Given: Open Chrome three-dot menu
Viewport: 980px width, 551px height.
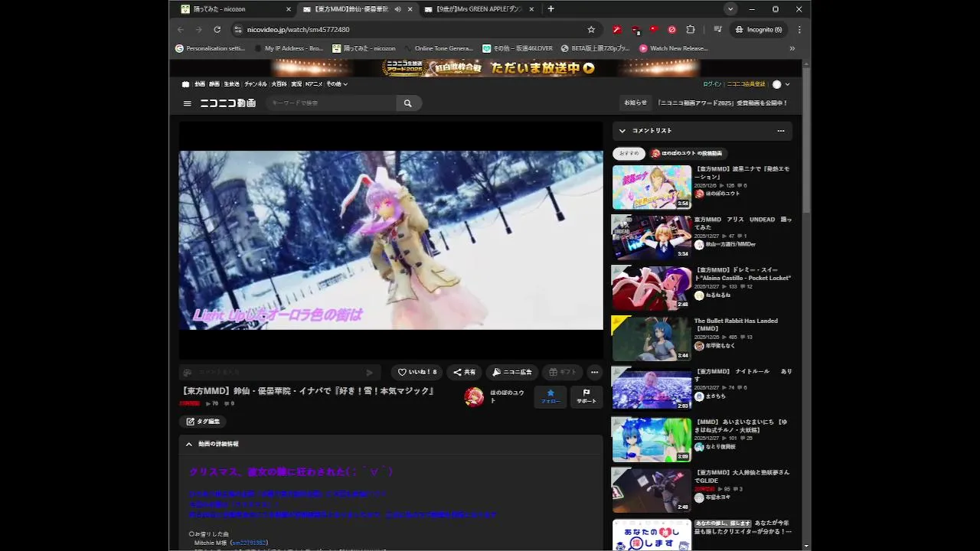Looking at the screenshot, I should [x=799, y=30].
